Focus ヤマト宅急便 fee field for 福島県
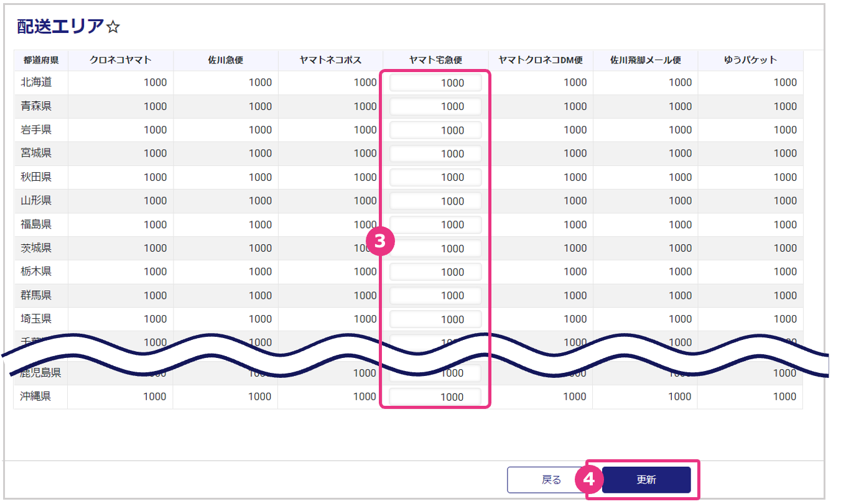This screenshot has width=841, height=504. point(435,224)
